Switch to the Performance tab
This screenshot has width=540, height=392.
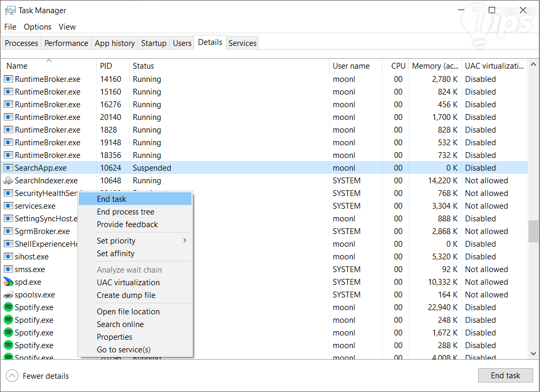coord(66,43)
